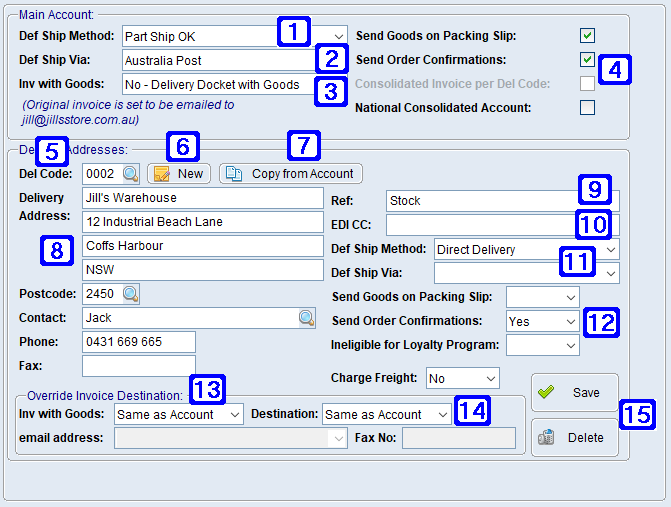671x507 pixels.
Task: Click the Contact lookup magnifier icon
Action: tap(306, 318)
